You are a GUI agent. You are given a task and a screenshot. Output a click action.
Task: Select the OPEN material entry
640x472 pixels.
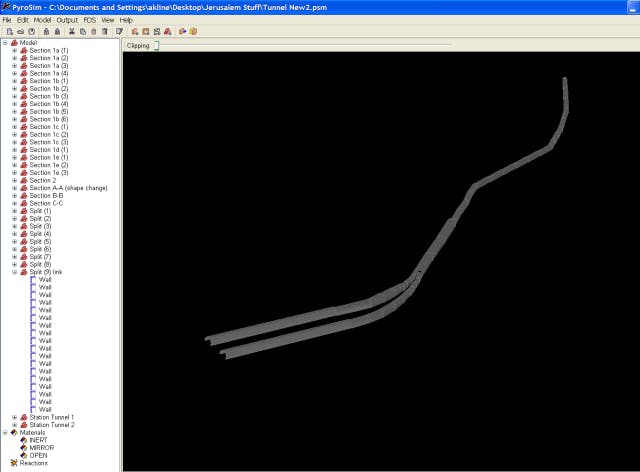coord(38,455)
